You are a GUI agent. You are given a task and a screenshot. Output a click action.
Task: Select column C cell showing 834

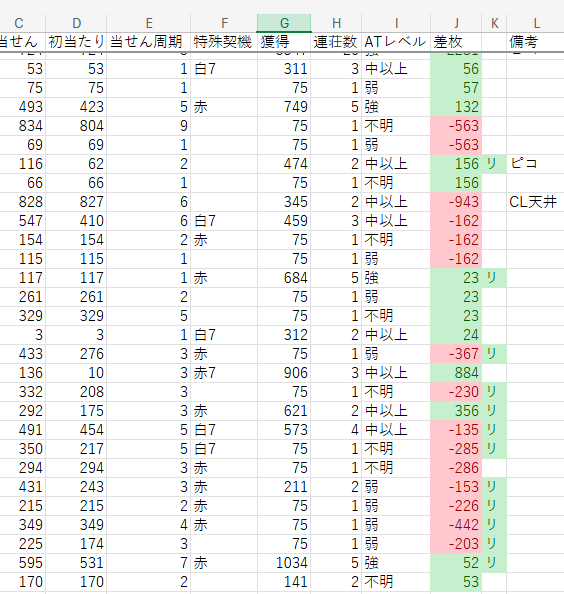click(23, 126)
